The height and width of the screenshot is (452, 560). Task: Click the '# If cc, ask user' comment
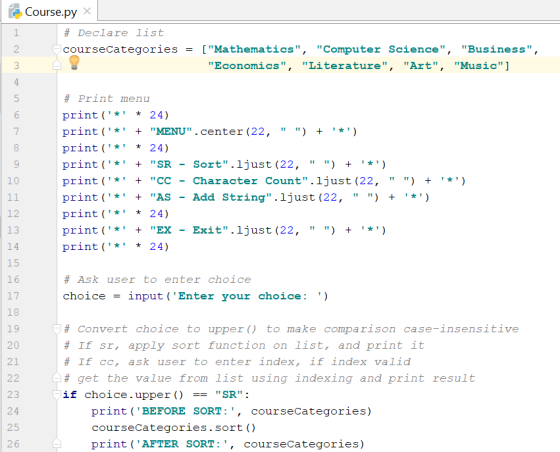coord(237,362)
